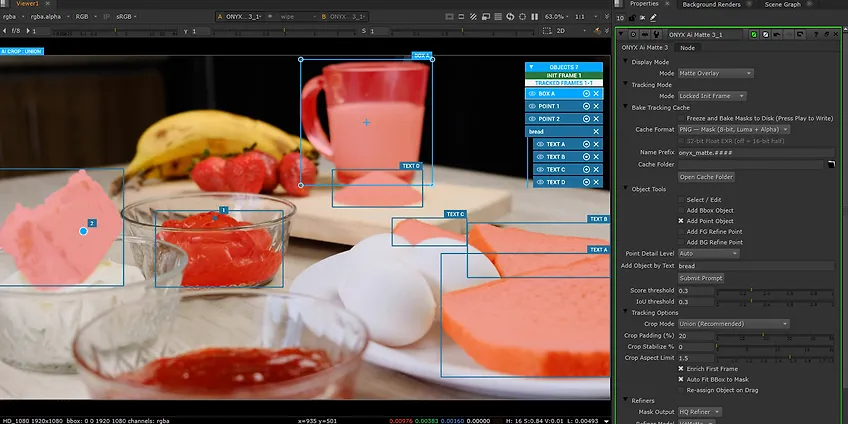Select the ONYX Ai Matte 3 tab

coord(645,48)
